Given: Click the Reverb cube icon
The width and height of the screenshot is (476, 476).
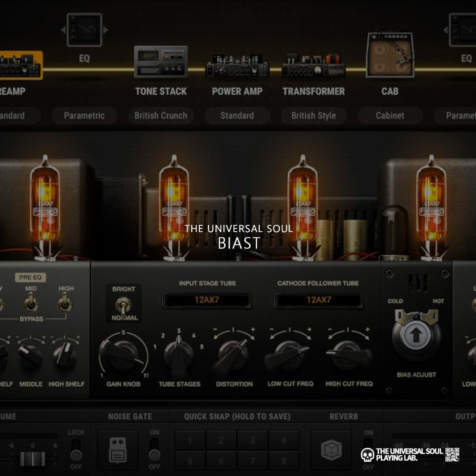Looking at the screenshot, I should [331, 450].
